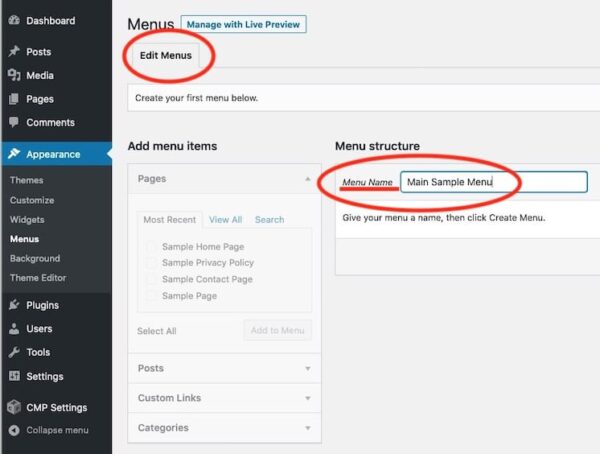Tick the Sample Privacy Policy checkbox
The height and width of the screenshot is (454, 600).
tap(151, 263)
